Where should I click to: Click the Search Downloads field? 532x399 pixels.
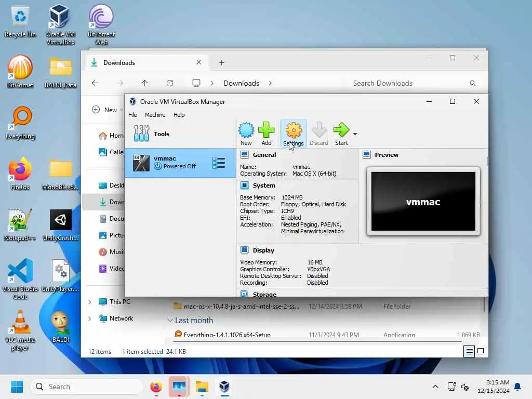[407, 83]
